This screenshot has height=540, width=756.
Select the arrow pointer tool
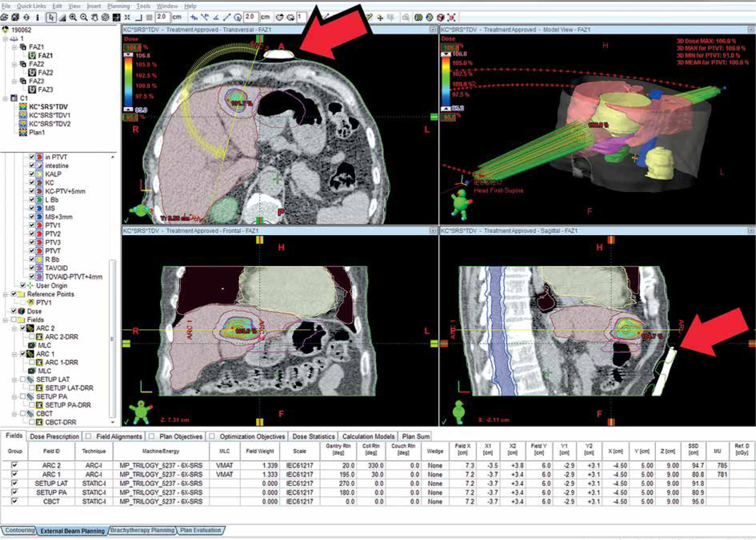coord(51,17)
